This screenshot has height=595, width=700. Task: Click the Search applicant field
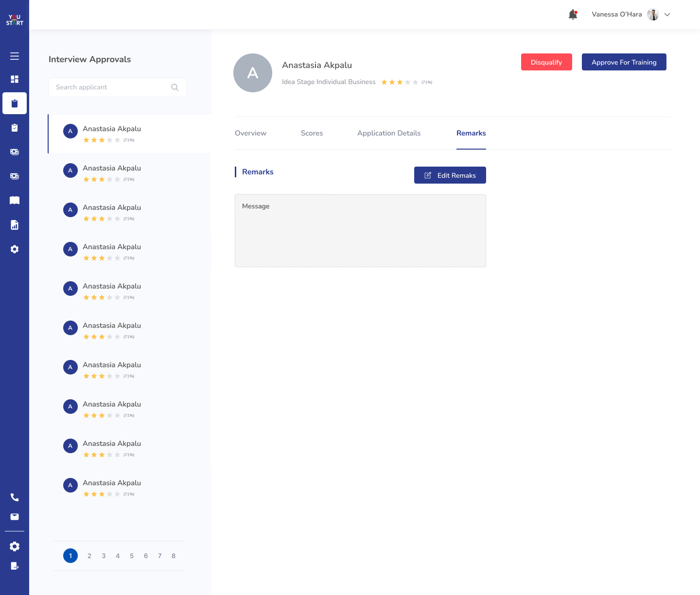coord(111,87)
